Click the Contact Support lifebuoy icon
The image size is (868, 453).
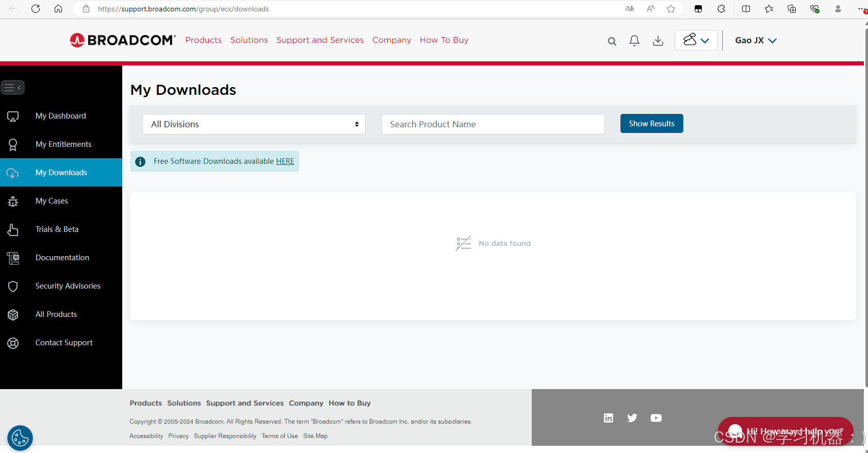click(x=13, y=343)
